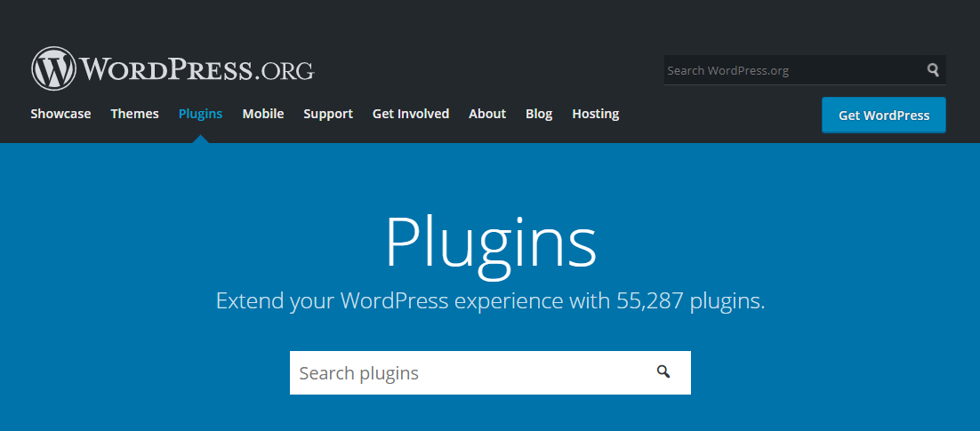This screenshot has width=980, height=431.
Task: Click the magnifier icon in Search plugins box
Action: pos(663,372)
